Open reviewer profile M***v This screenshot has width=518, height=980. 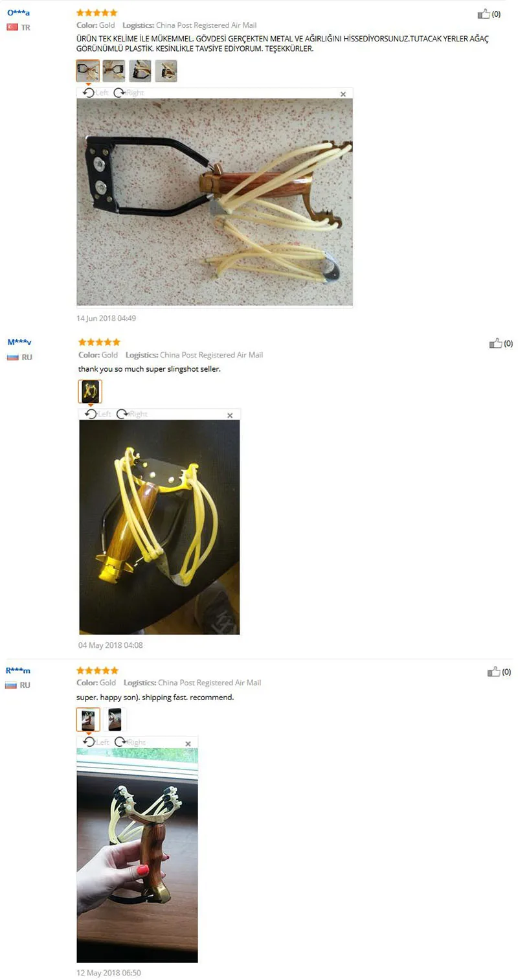[19, 342]
